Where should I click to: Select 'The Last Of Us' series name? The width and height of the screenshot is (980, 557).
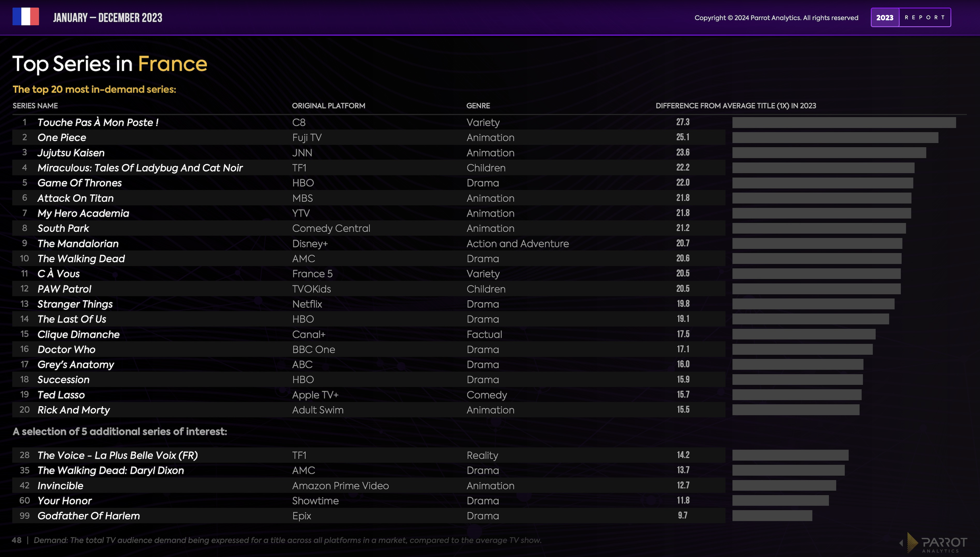click(x=72, y=319)
